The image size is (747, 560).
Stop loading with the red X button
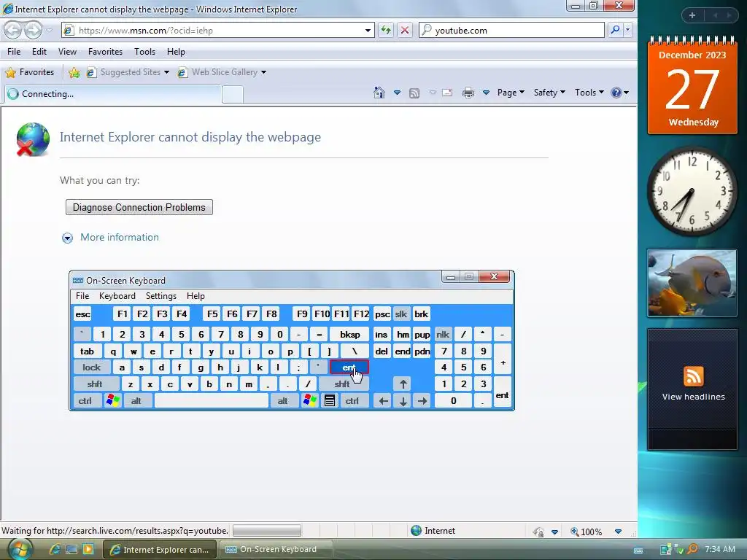coord(405,31)
